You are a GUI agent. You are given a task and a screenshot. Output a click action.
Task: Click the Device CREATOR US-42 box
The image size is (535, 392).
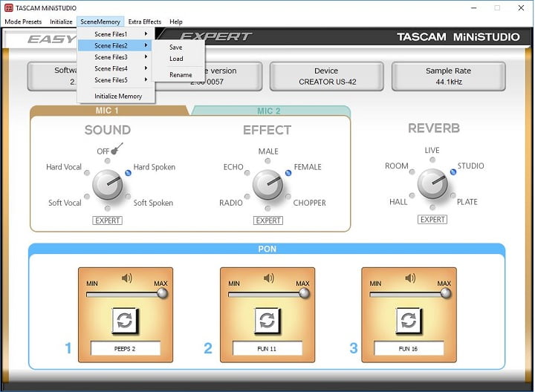[326, 76]
